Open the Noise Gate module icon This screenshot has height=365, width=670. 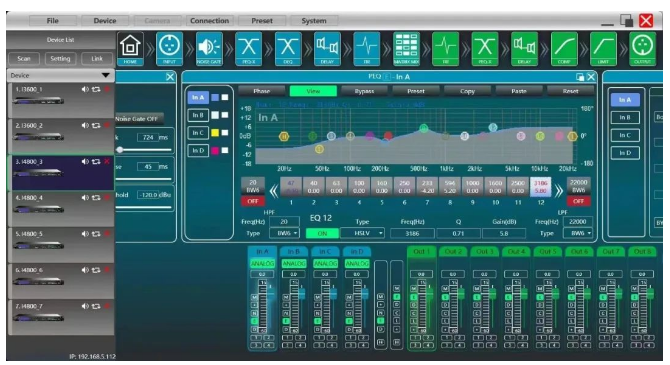[x=209, y=48]
